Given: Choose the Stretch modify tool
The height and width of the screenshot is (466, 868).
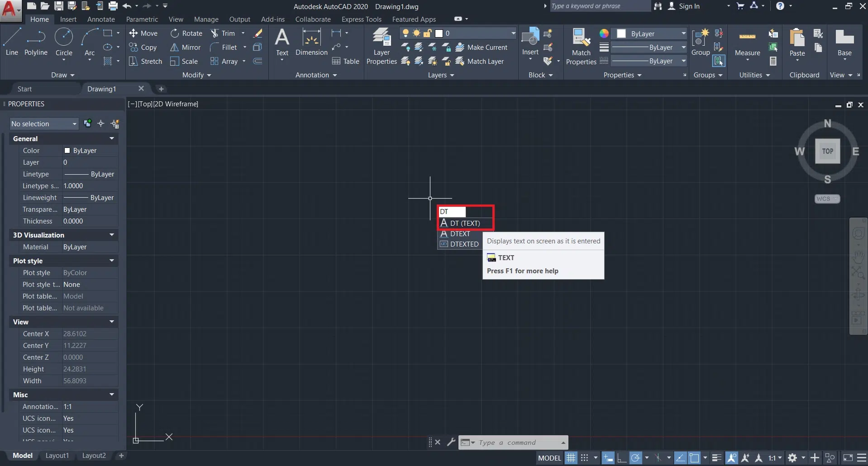Looking at the screenshot, I should tap(145, 62).
